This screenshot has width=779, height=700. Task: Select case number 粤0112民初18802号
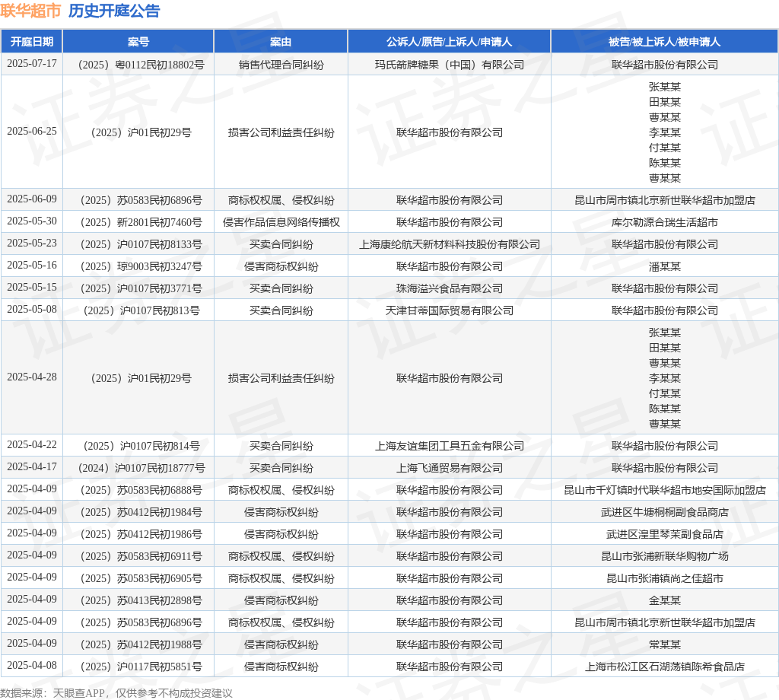click(x=141, y=65)
